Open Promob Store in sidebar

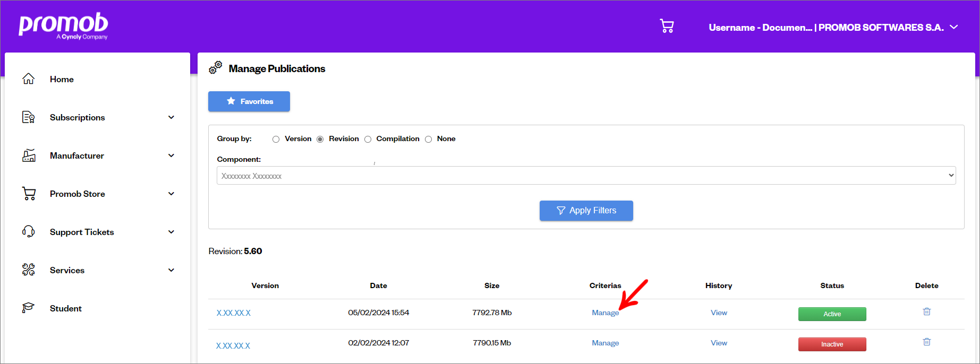78,194
